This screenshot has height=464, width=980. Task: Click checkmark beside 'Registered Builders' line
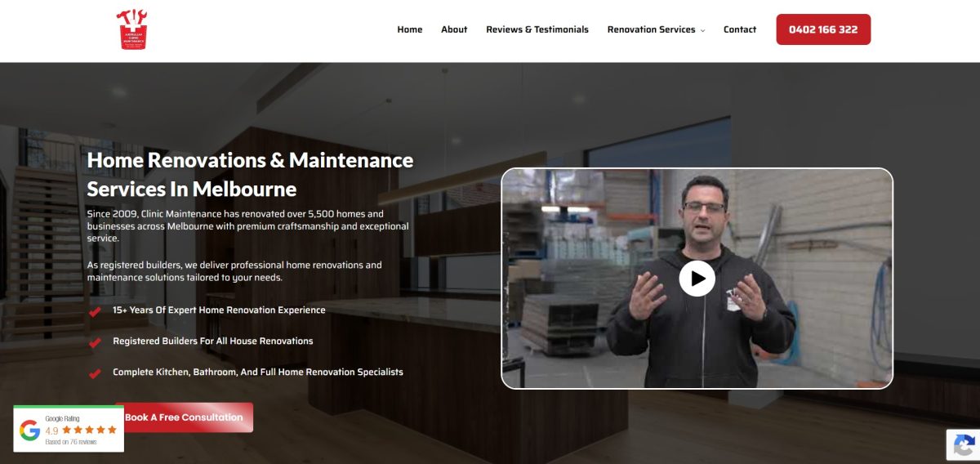tap(95, 342)
